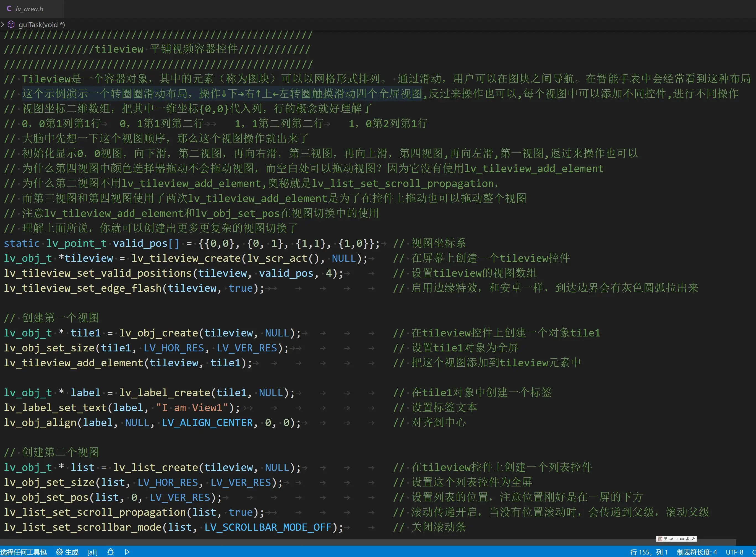Open the IME soft keyboard icon

pos(682,539)
